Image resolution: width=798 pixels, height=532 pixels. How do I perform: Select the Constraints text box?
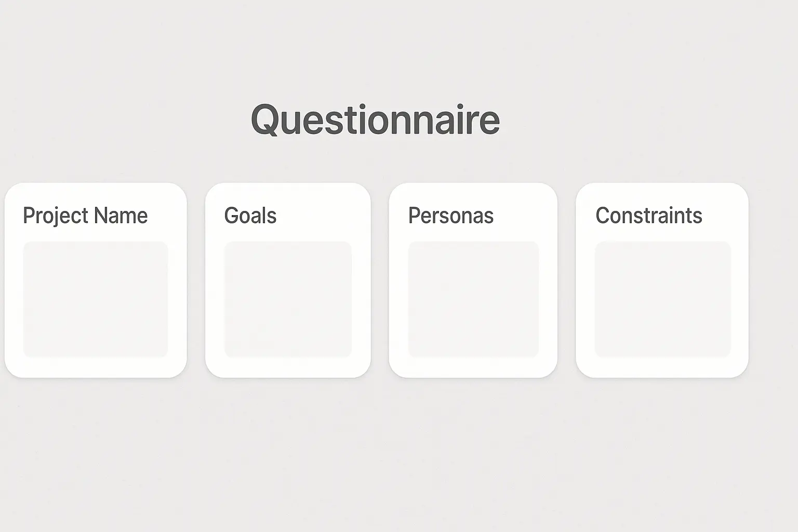[x=662, y=299]
